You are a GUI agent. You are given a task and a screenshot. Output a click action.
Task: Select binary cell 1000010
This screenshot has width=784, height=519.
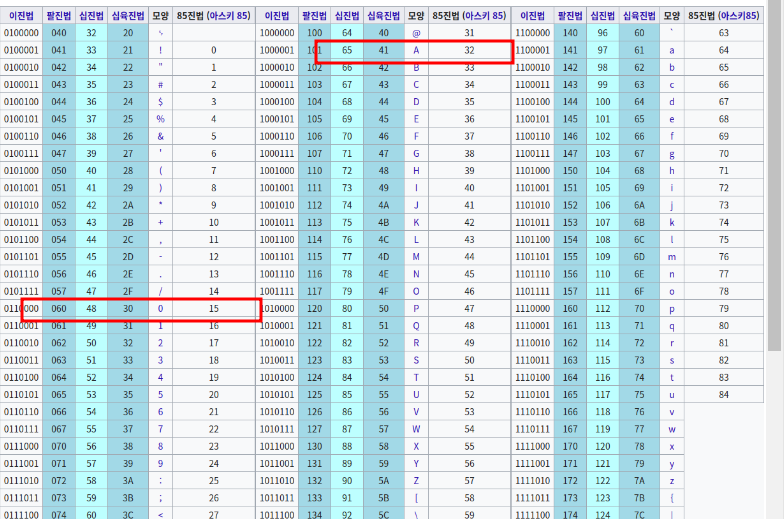277,68
